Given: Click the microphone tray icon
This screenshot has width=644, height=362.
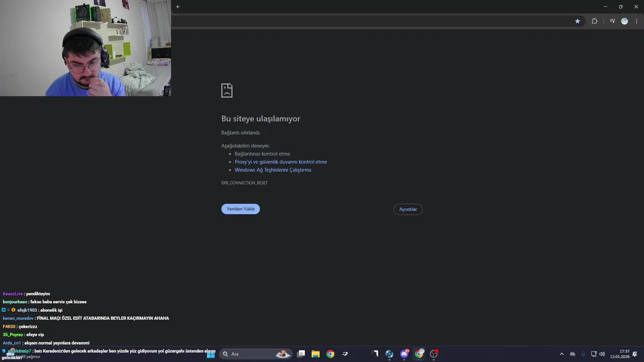Looking at the screenshot, I should (583, 354).
